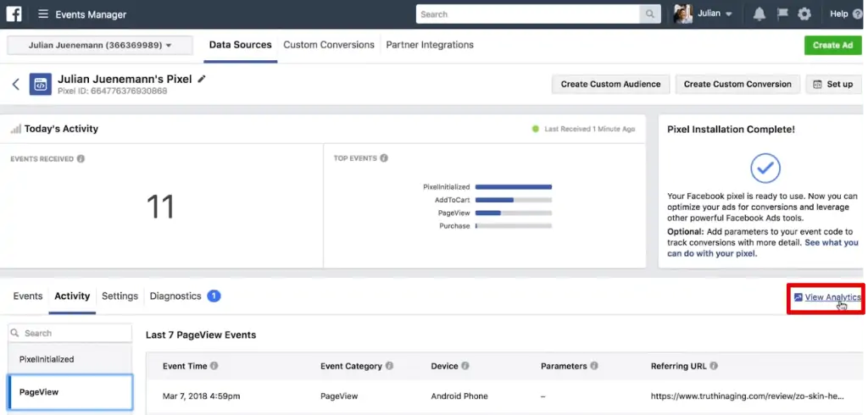Click the Device info icon

coord(465,366)
